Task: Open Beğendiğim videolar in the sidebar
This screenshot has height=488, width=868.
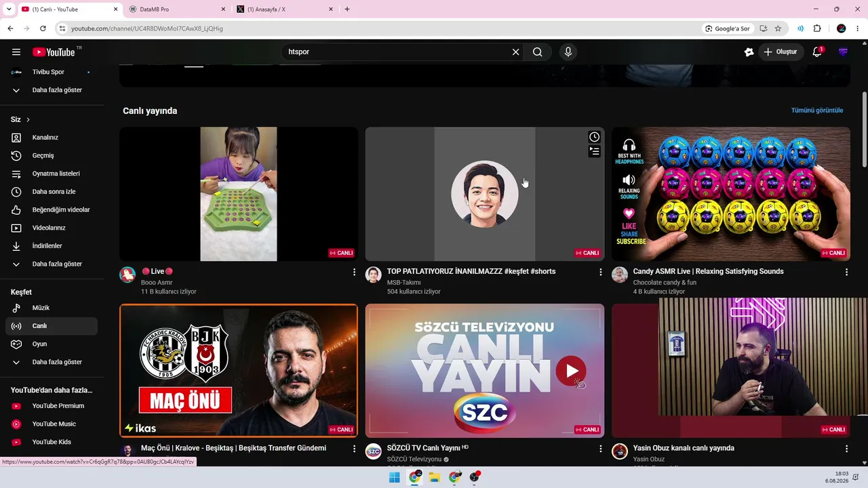Action: pyautogui.click(x=52, y=210)
